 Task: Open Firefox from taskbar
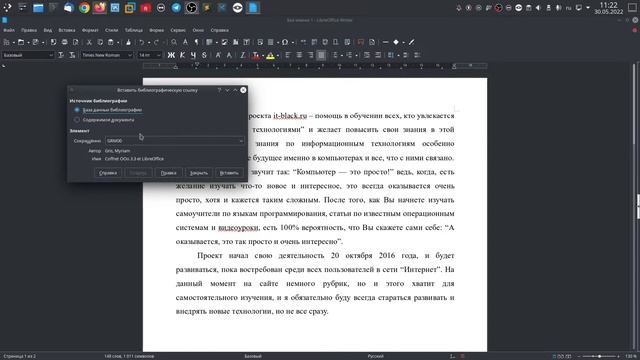tap(100, 8)
